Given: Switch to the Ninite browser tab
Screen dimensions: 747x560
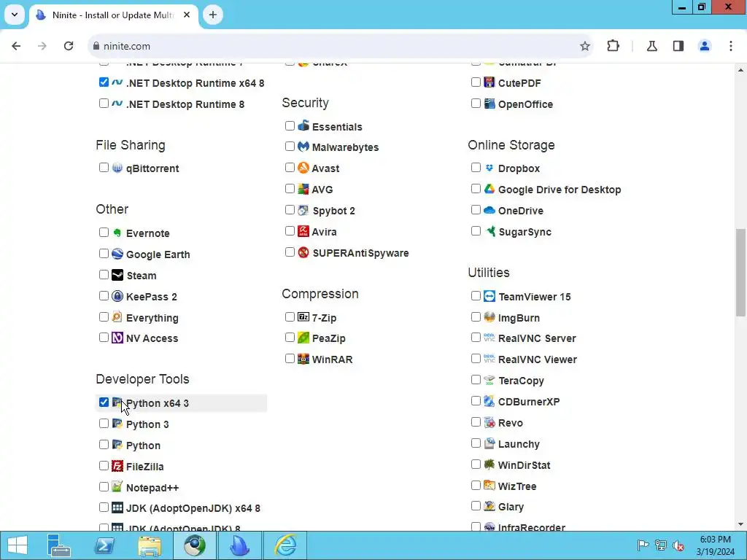Looking at the screenshot, I should (x=115, y=15).
